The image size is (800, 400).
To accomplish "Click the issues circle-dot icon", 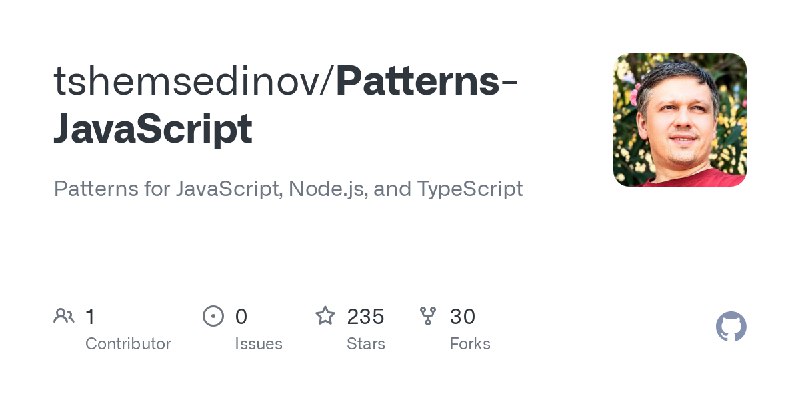I will point(213,316).
